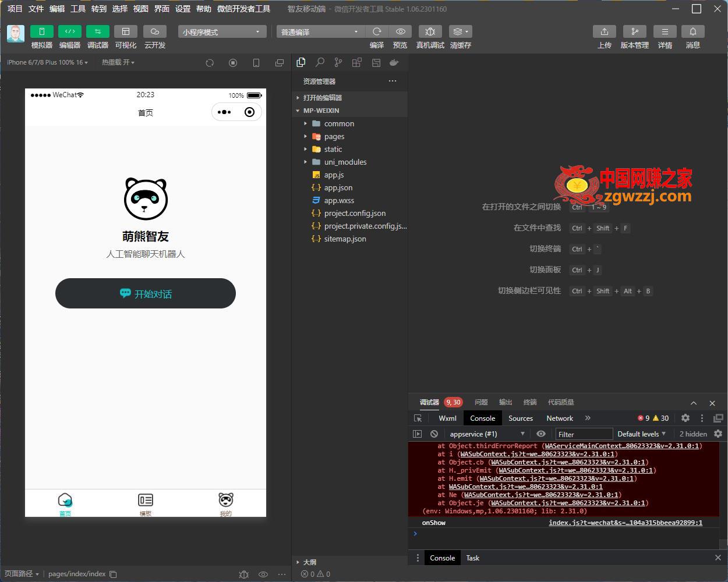Open the 小程序模式 mode dropdown
Image resolution: width=728 pixels, height=582 pixels.
pyautogui.click(x=222, y=32)
